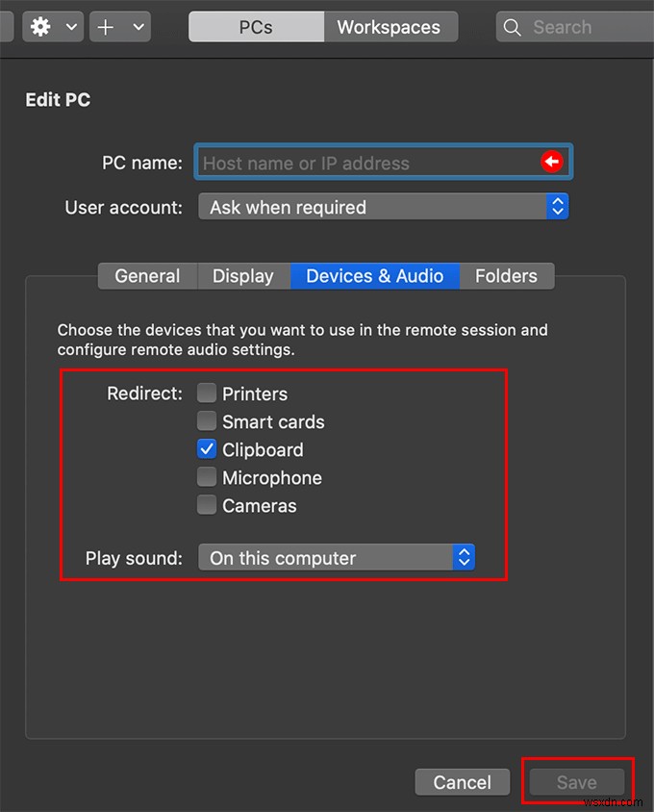
Task: Expand the add button's dropdown arrow
Action: (x=136, y=26)
